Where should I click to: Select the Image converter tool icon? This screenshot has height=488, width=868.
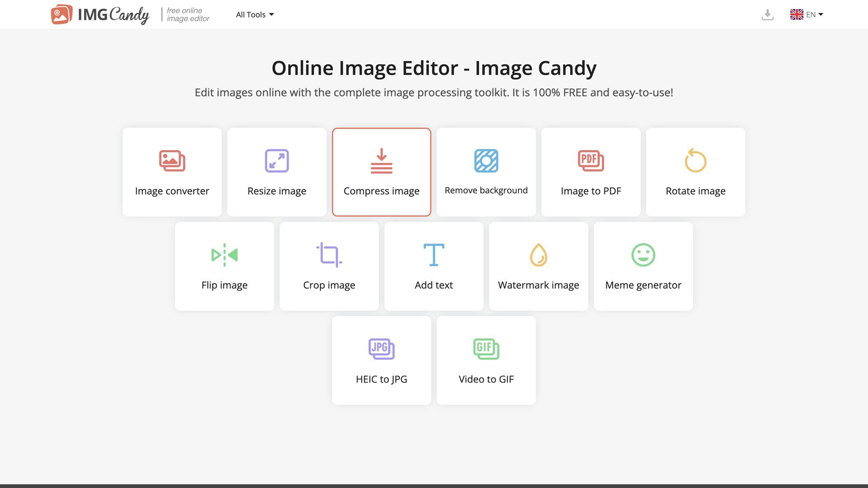coord(172,160)
